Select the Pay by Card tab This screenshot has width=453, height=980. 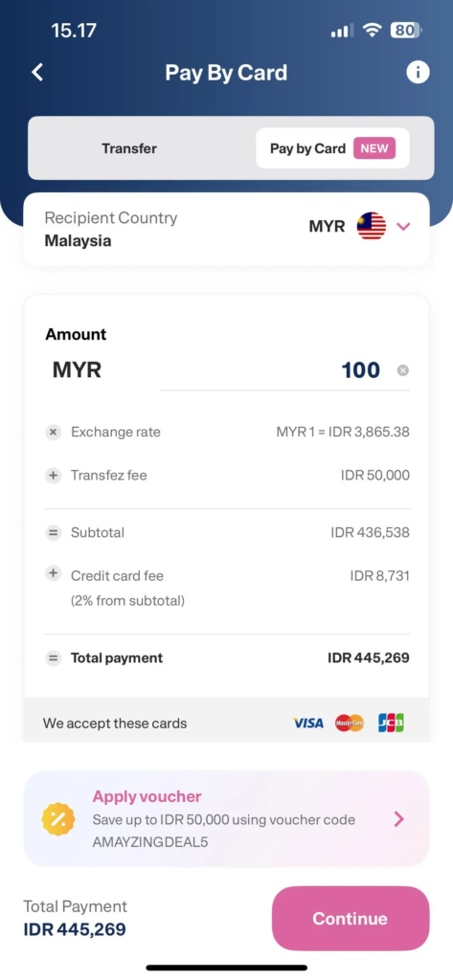[x=332, y=148]
